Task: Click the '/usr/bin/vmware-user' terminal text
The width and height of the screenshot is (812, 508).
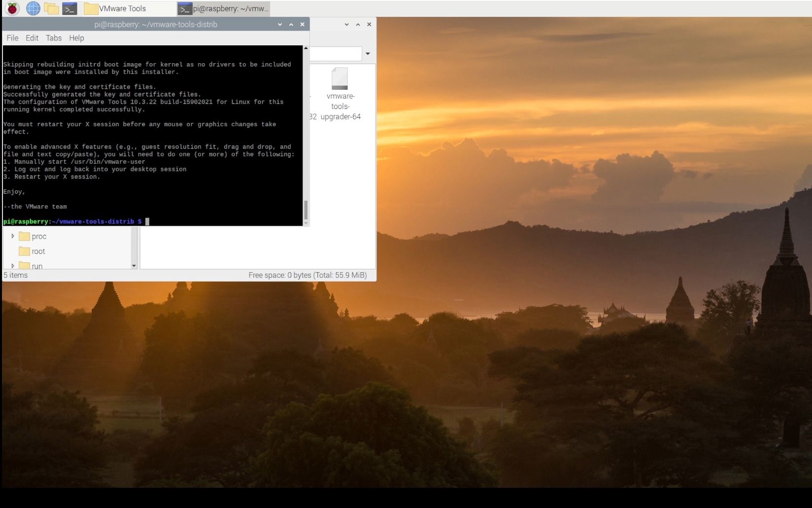Action: 108,162
